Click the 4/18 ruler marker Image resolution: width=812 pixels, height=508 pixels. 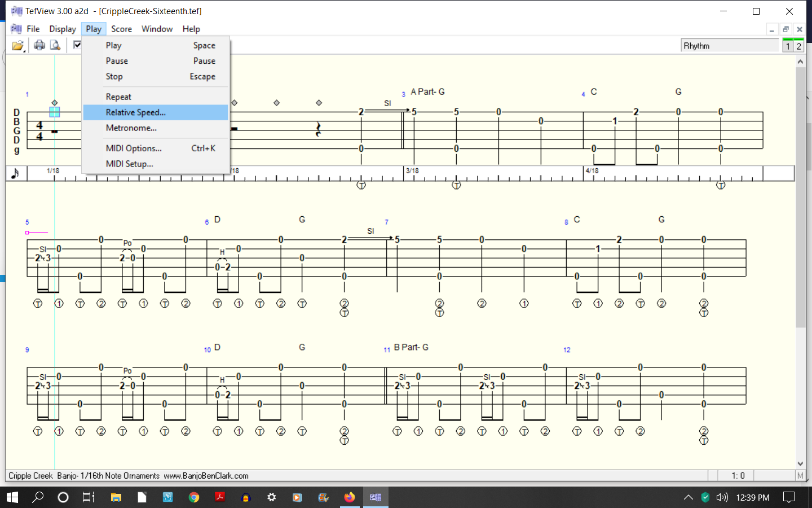click(592, 170)
